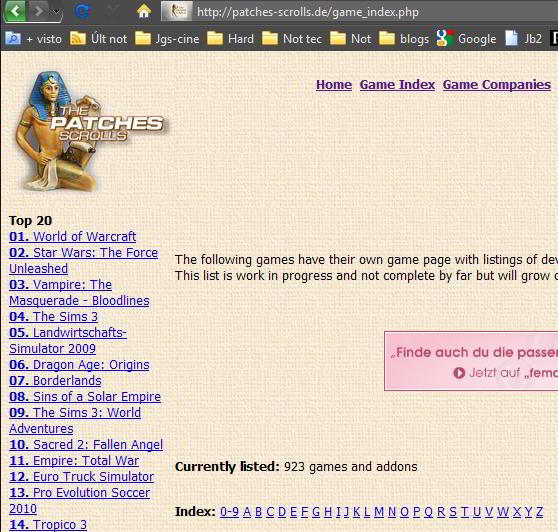Open Empire: Total War link
This screenshot has width=558, height=532.
74,460
